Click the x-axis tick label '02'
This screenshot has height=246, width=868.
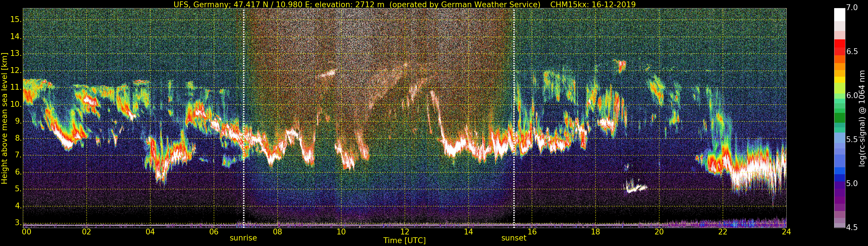[x=87, y=232]
